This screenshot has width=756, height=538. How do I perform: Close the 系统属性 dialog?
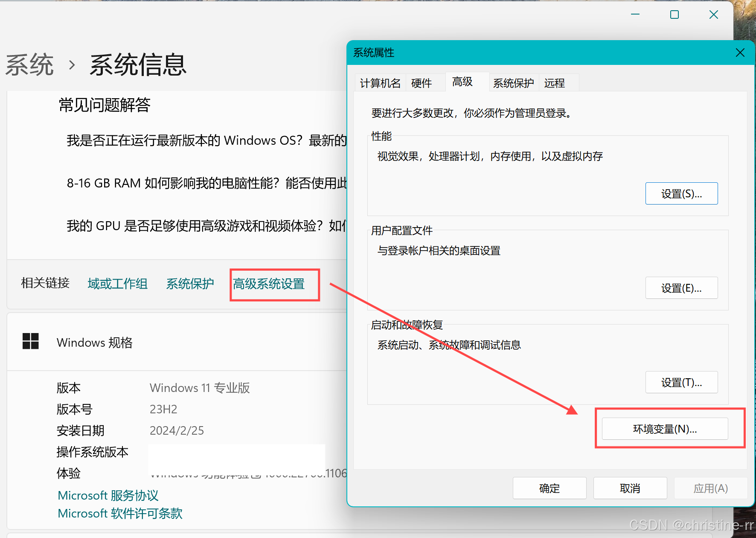coord(740,53)
